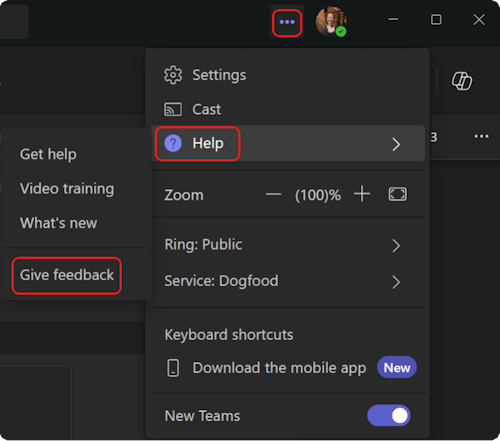500x441 pixels.
Task: Open the profile picture account menu
Action: tap(331, 21)
